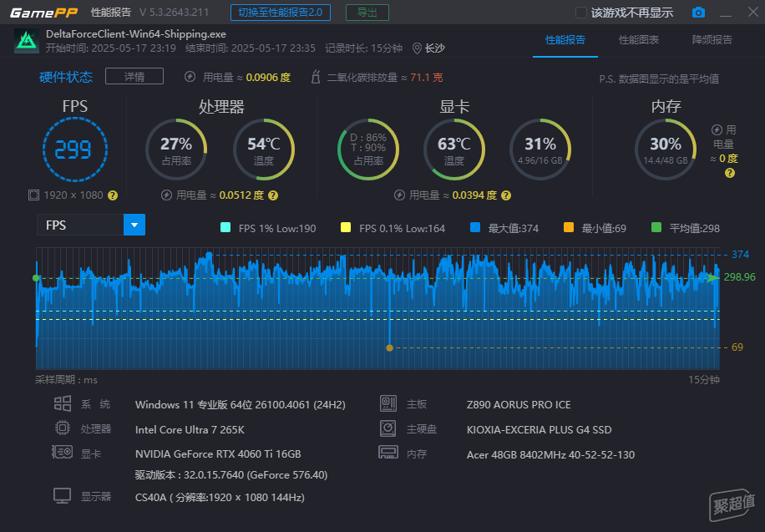Close the GamePP report window

coord(752,12)
